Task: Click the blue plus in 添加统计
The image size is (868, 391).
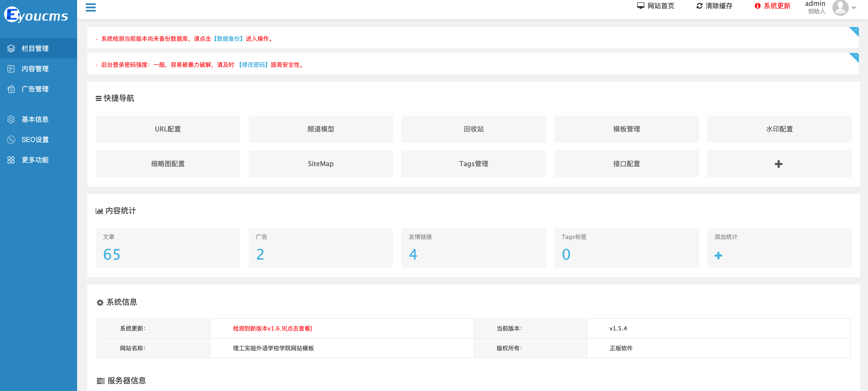Action: [x=718, y=256]
